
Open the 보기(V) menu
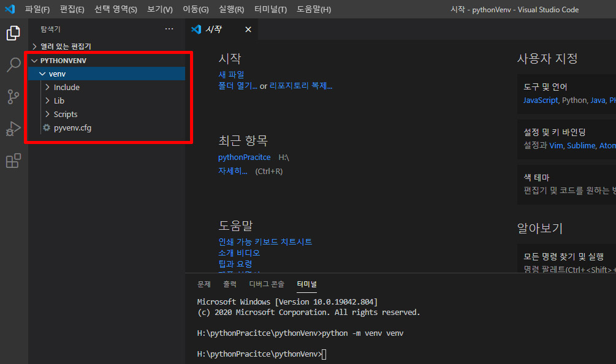pyautogui.click(x=160, y=9)
